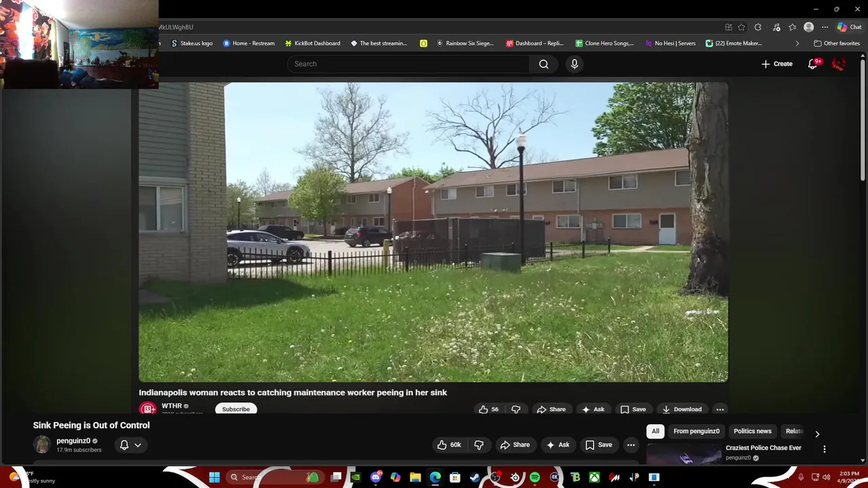Open the penguinz0 channel avatar
This screenshot has width=868, height=488.
pos(42,445)
